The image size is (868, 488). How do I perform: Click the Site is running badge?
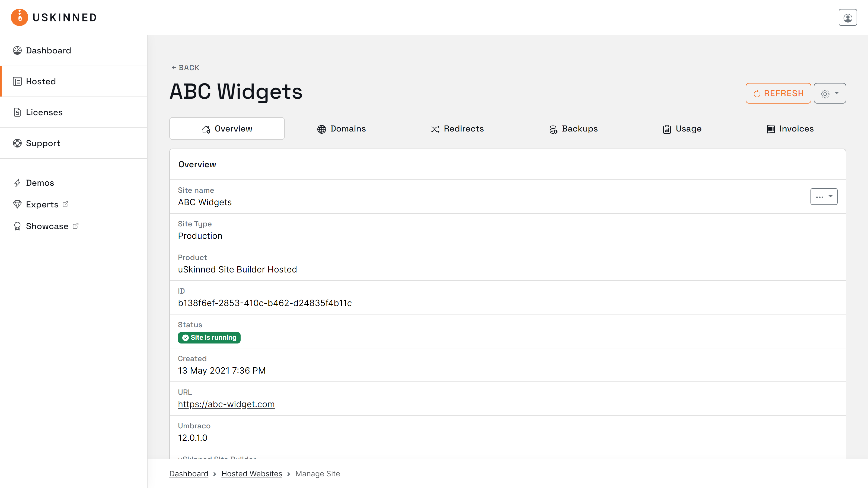209,338
